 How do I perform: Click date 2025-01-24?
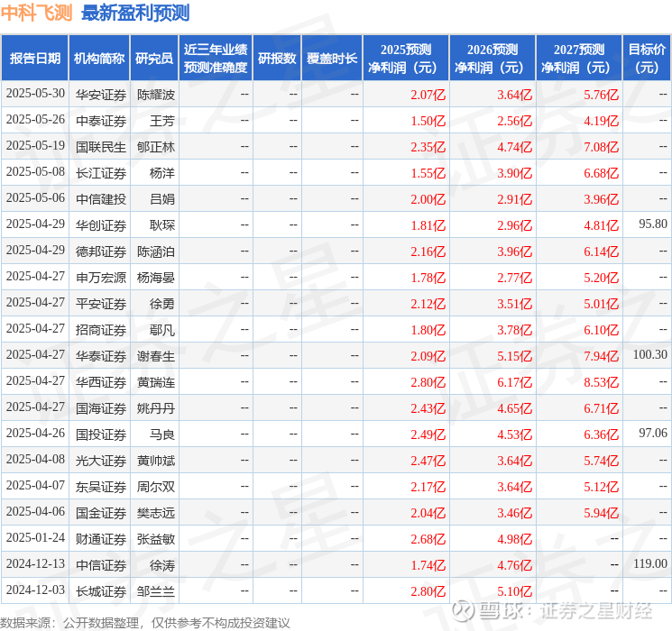[35, 538]
